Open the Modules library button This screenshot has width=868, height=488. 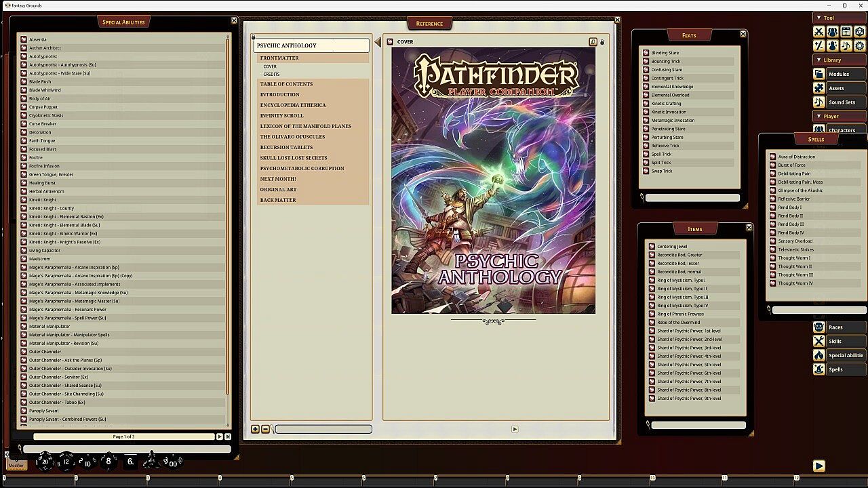point(846,74)
